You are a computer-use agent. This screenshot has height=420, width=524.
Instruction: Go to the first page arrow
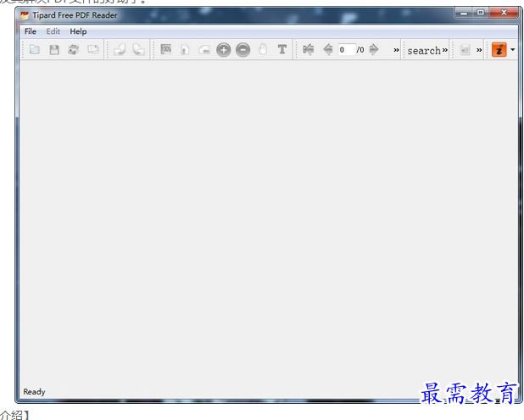tap(308, 50)
